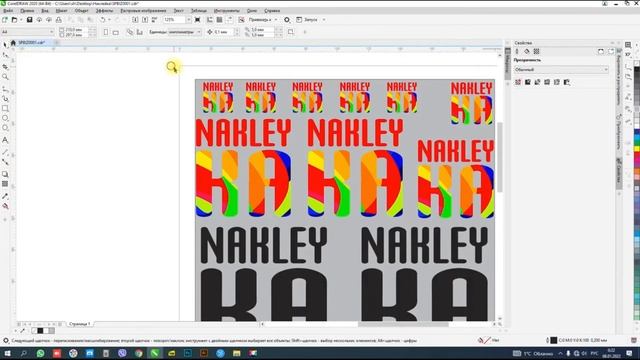Viewport: 640px width, 360px height.
Task: Open the Windows Start menu
Action: 7,353
